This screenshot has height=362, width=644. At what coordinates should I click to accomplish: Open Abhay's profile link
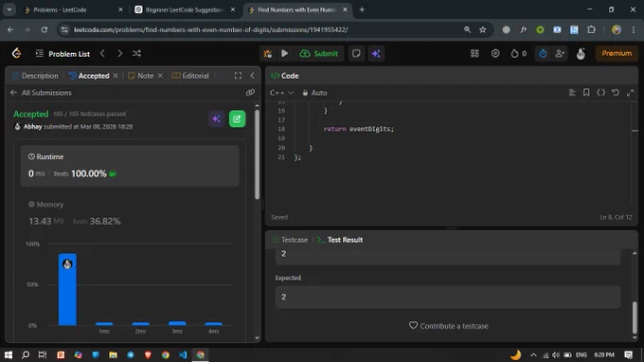point(32,127)
